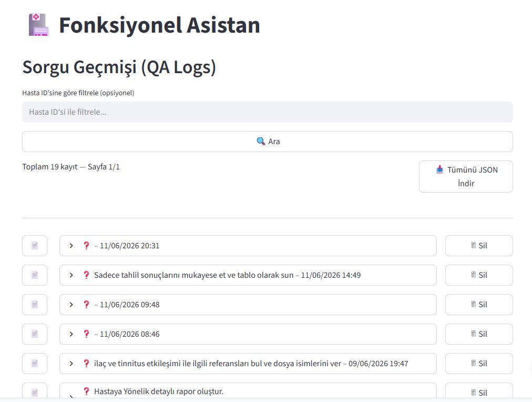The height and width of the screenshot is (402, 532).
Task: Expand the 11/06/2026 08:46 log entry
Action: [x=248, y=334]
